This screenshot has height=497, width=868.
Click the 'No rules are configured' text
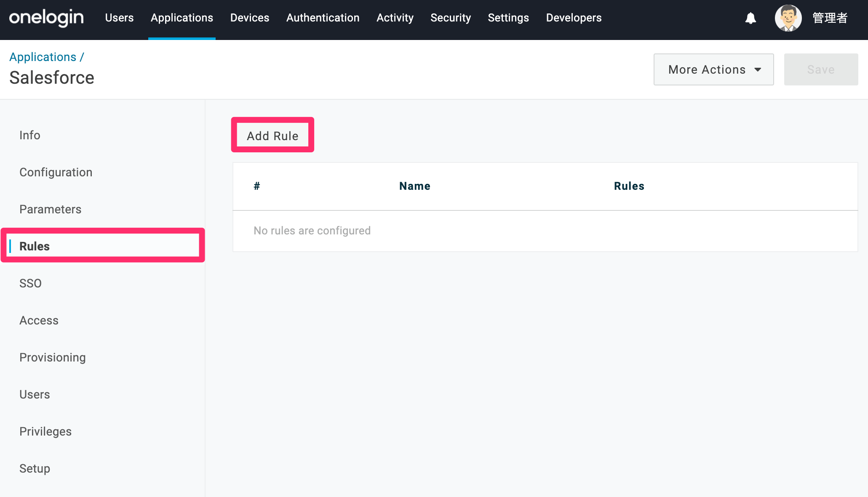[312, 231]
